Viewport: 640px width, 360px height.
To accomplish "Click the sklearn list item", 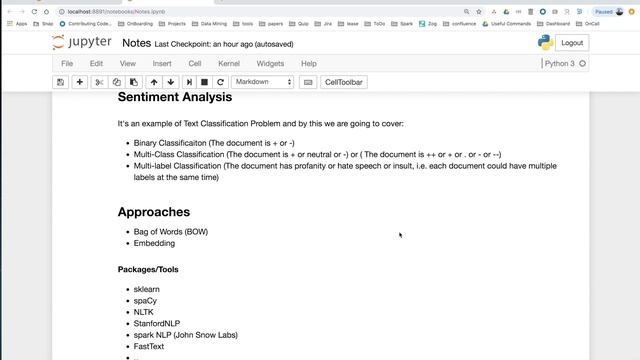I will (147, 289).
